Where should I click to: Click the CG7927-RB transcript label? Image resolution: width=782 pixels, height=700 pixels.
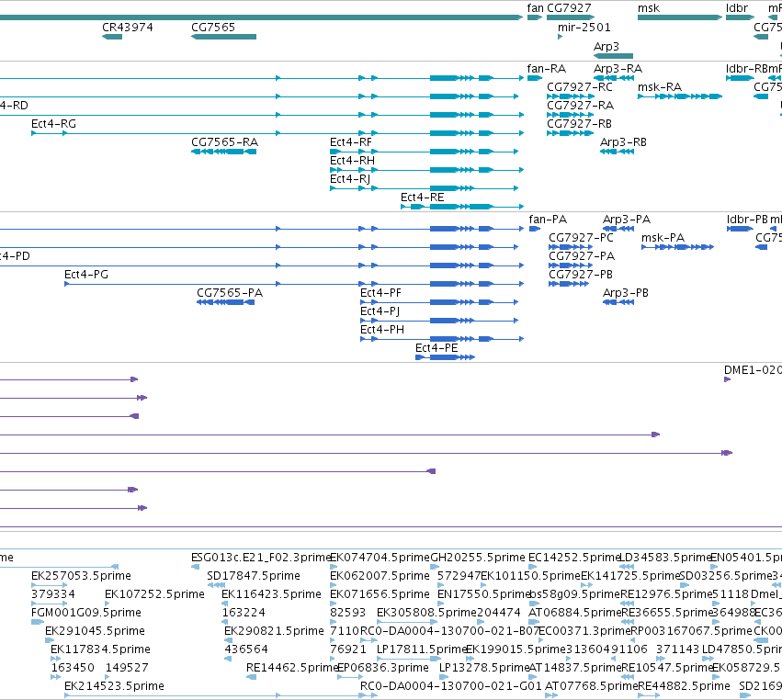coord(579,124)
